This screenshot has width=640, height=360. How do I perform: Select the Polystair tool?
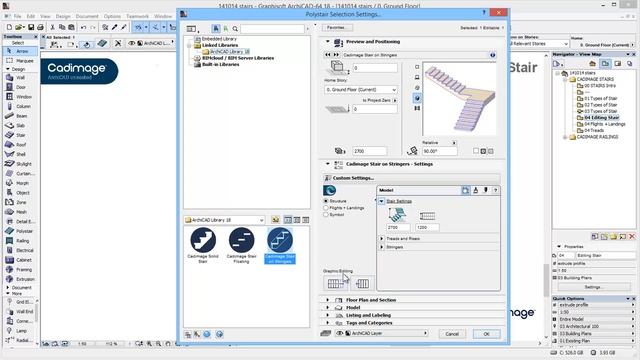tap(20, 231)
